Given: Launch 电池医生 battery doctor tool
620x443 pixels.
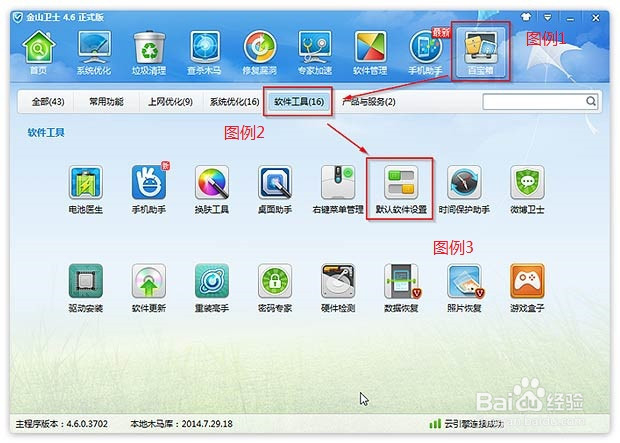Looking at the screenshot, I should (x=85, y=189).
